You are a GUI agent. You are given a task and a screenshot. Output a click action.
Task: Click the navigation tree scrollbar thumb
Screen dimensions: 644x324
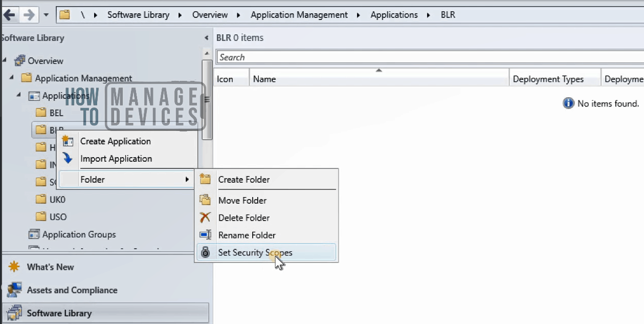pyautogui.click(x=207, y=100)
